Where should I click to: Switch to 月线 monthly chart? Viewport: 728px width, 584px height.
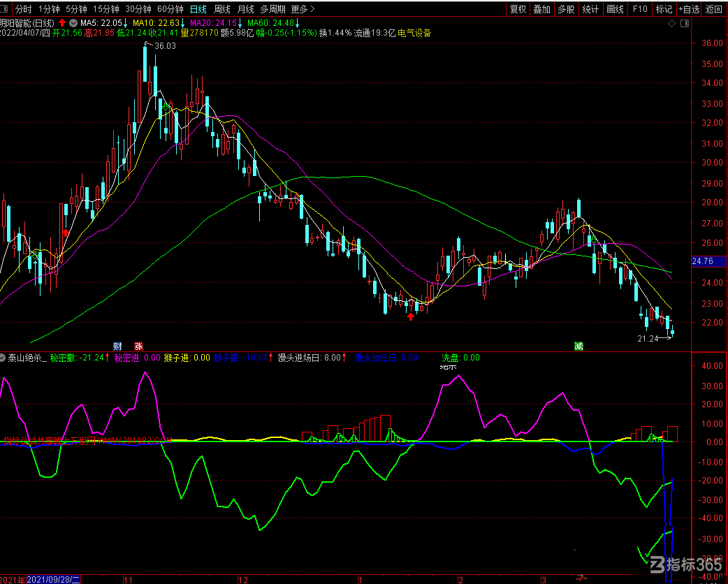click(x=245, y=9)
